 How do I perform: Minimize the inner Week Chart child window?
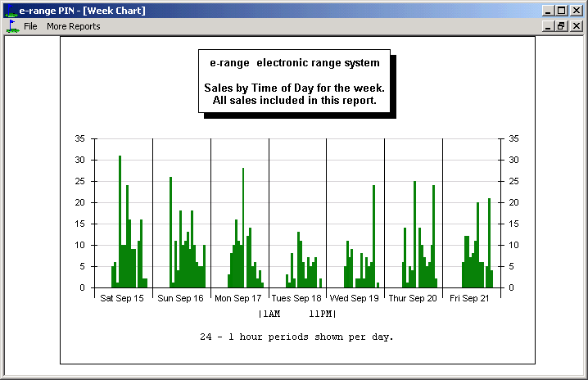547,26
